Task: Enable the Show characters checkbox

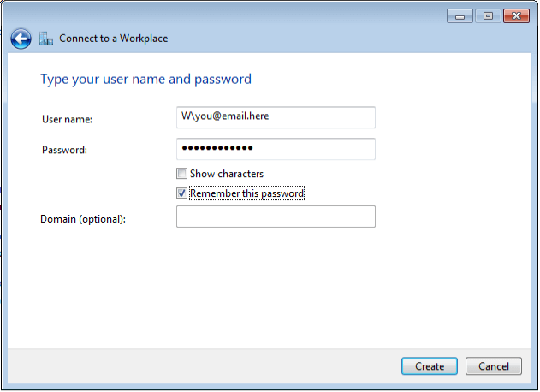Action: [181, 173]
